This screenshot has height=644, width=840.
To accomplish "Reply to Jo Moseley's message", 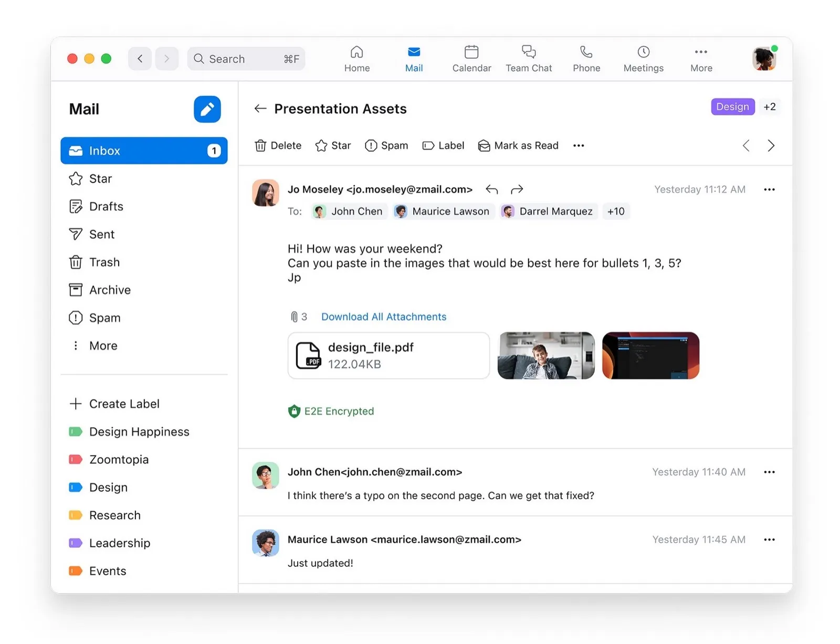I will tap(491, 189).
